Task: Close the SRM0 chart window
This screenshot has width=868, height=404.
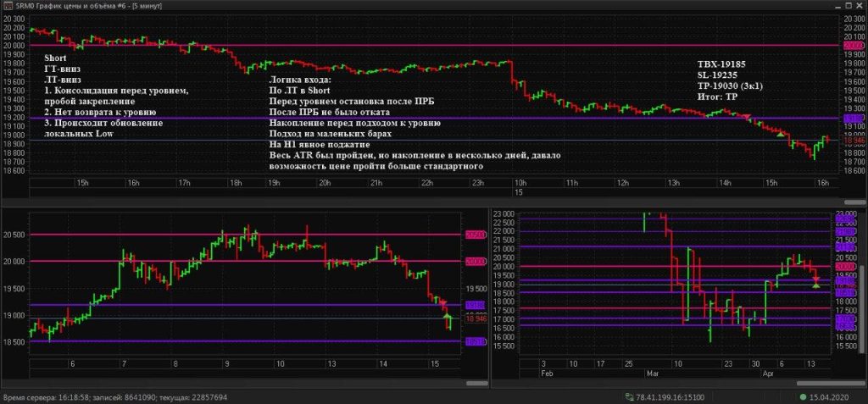Action: [860, 5]
